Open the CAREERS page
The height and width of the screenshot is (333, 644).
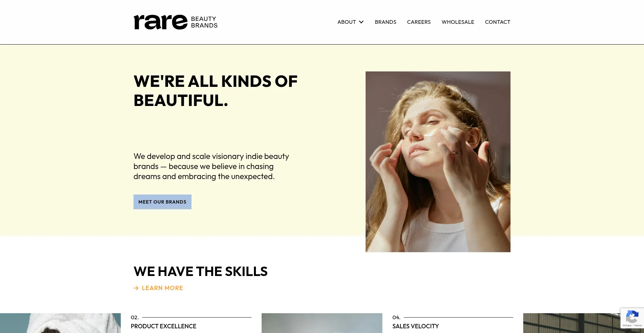tap(419, 22)
